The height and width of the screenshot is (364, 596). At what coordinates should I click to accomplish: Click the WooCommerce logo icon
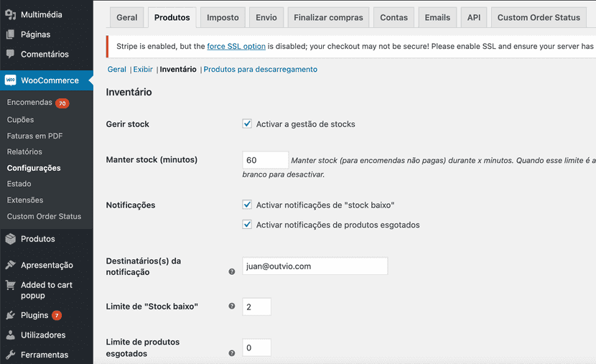click(x=10, y=80)
